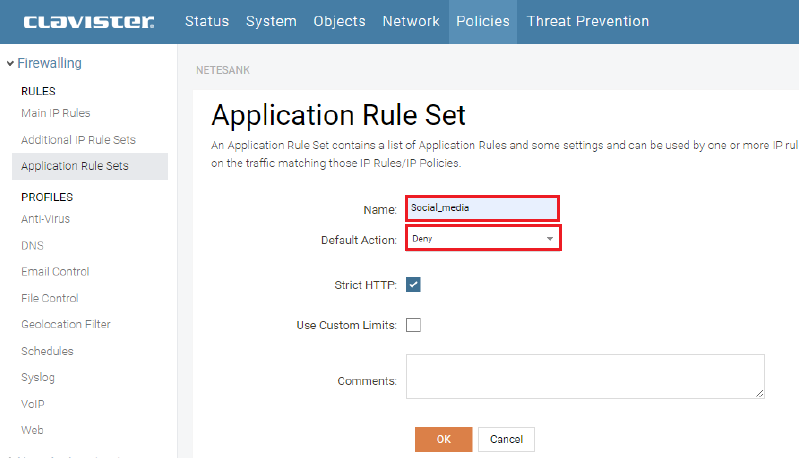Open Additional IP Rule Sets
Viewport: 799px width, 458px height.
(x=78, y=140)
